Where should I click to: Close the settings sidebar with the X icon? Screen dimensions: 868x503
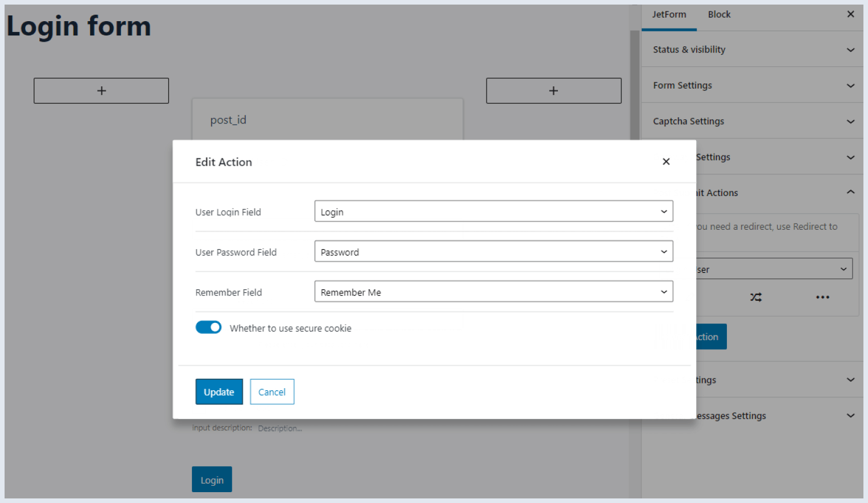coord(850,14)
